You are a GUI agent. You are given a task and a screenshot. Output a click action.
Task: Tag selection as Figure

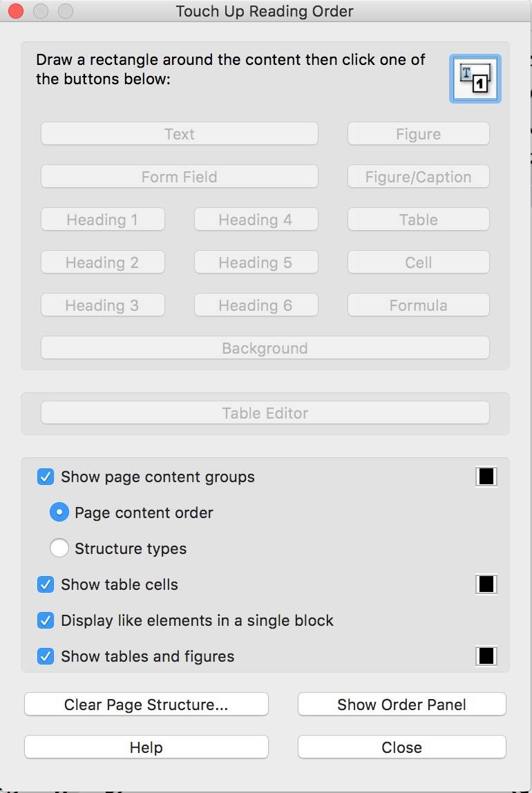(x=418, y=134)
